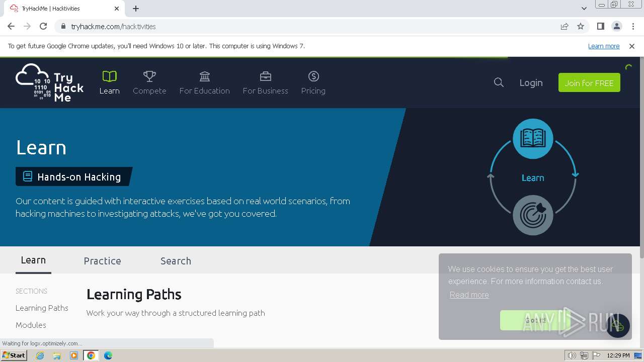Click the Learn book circle graphic
This screenshot has width=644, height=362.
tap(533, 139)
